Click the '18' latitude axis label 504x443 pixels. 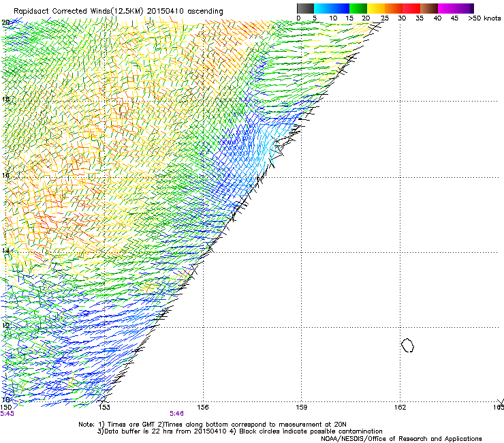tap(5, 99)
